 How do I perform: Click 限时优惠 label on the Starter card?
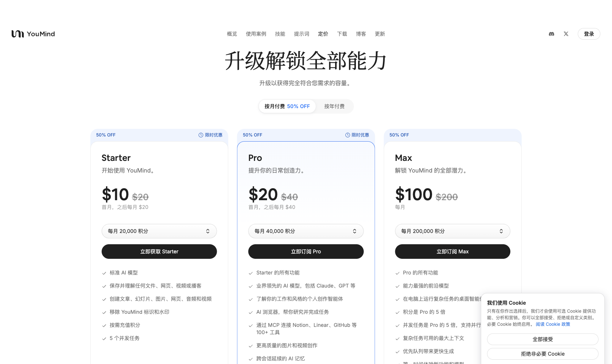tap(214, 135)
